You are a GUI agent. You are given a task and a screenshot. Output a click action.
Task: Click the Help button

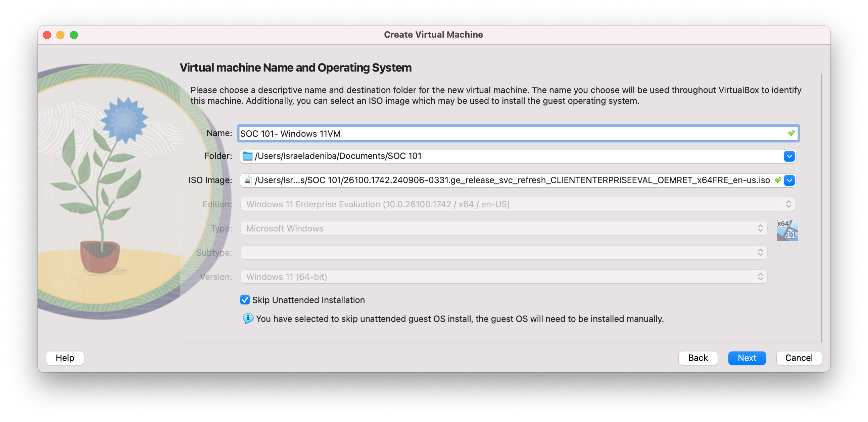tap(65, 358)
